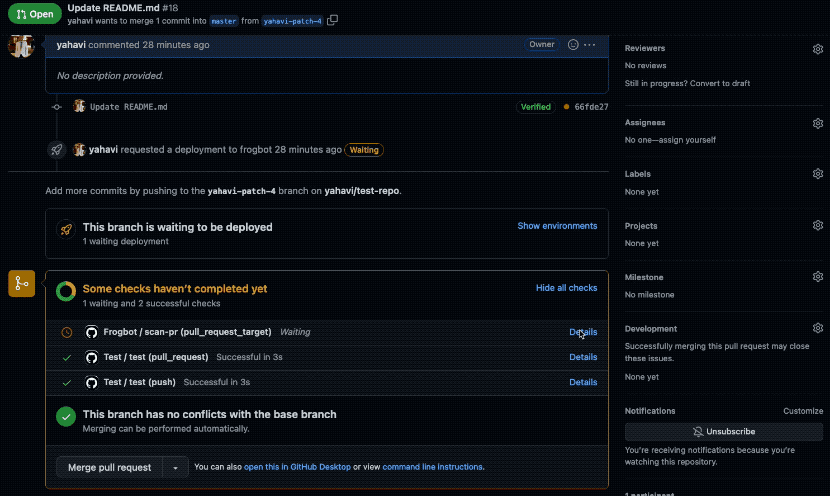Open Details for Test / test (push)
This screenshot has width=830, height=496.
583,382
